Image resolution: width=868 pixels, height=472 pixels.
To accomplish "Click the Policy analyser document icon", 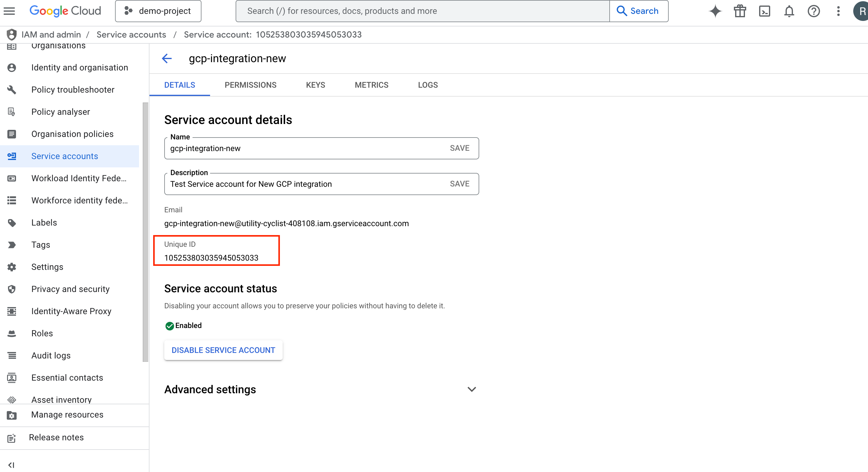I will 12,112.
